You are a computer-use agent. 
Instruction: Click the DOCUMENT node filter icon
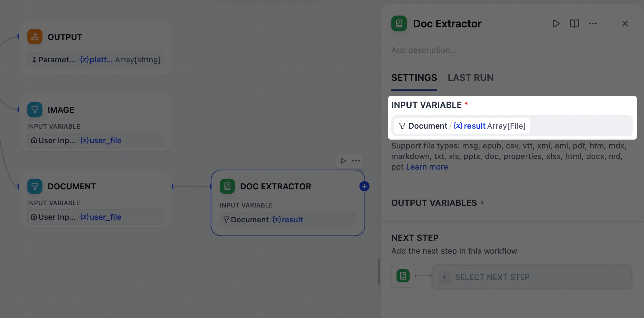[35, 186]
